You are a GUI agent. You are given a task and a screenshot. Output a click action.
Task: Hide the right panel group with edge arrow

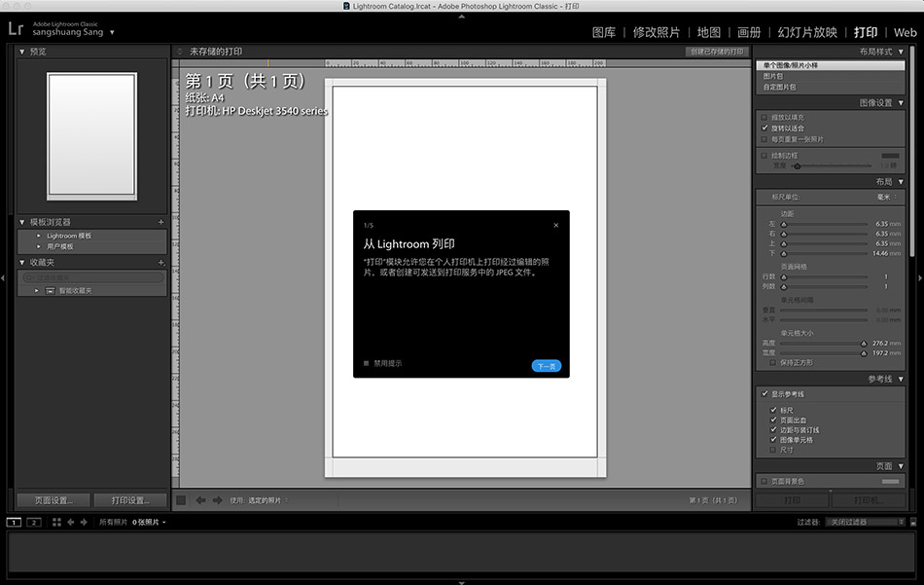tap(920, 277)
